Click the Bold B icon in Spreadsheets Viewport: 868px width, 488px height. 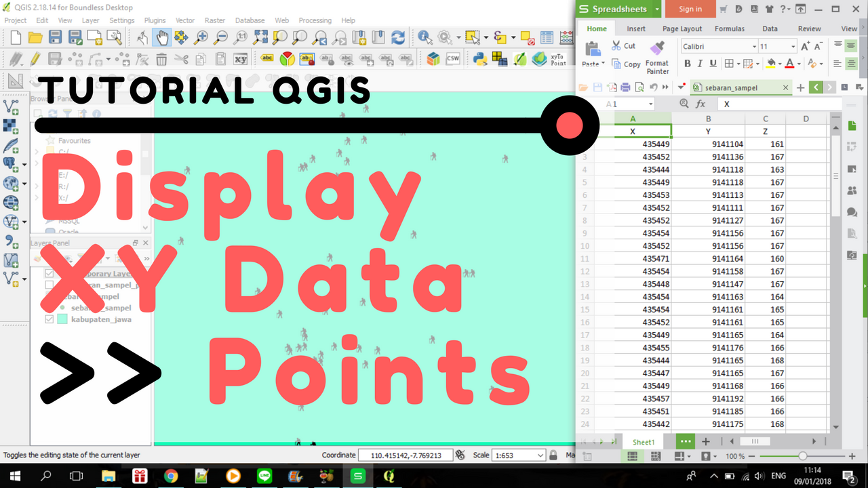click(687, 64)
